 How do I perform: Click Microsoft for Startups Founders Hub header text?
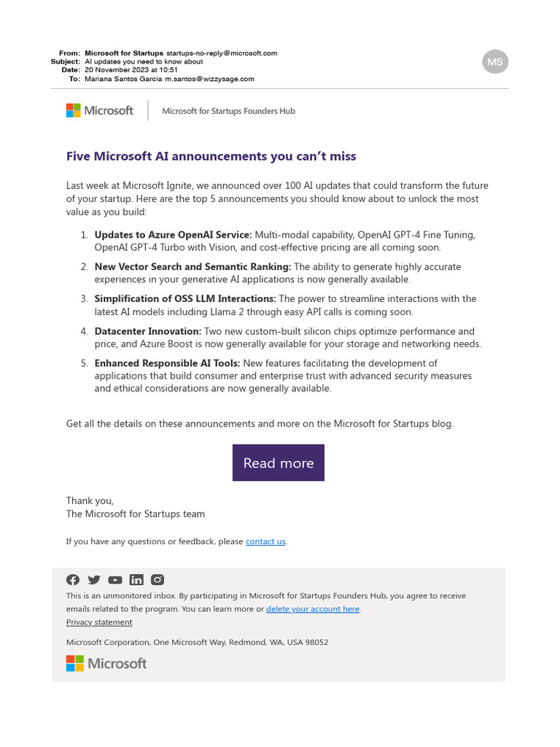pos(228,111)
